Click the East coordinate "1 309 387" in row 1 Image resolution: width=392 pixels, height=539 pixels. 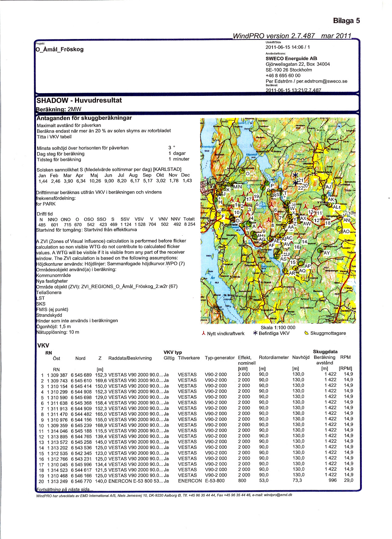(x=57, y=375)
